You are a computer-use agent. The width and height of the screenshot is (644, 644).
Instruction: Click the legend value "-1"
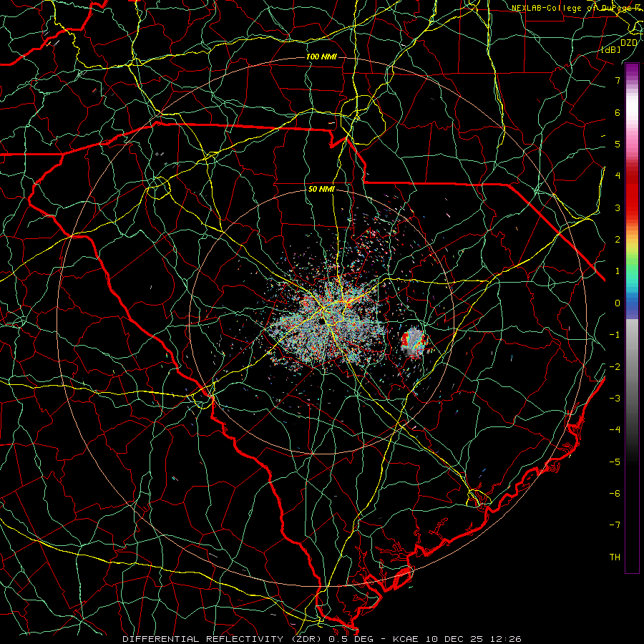point(615,335)
